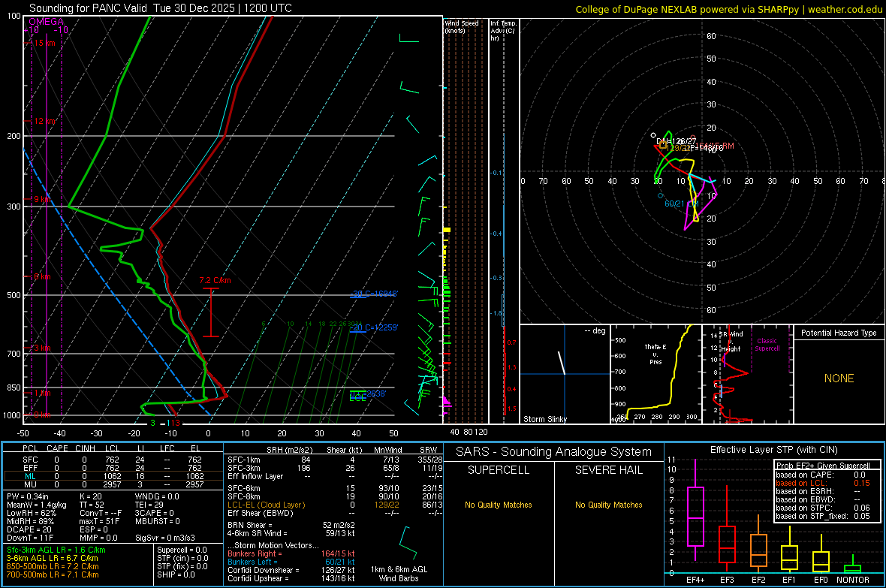Click the 'Supercell = 0.0' composite value
The width and height of the screenshot is (886, 588).
point(182,550)
